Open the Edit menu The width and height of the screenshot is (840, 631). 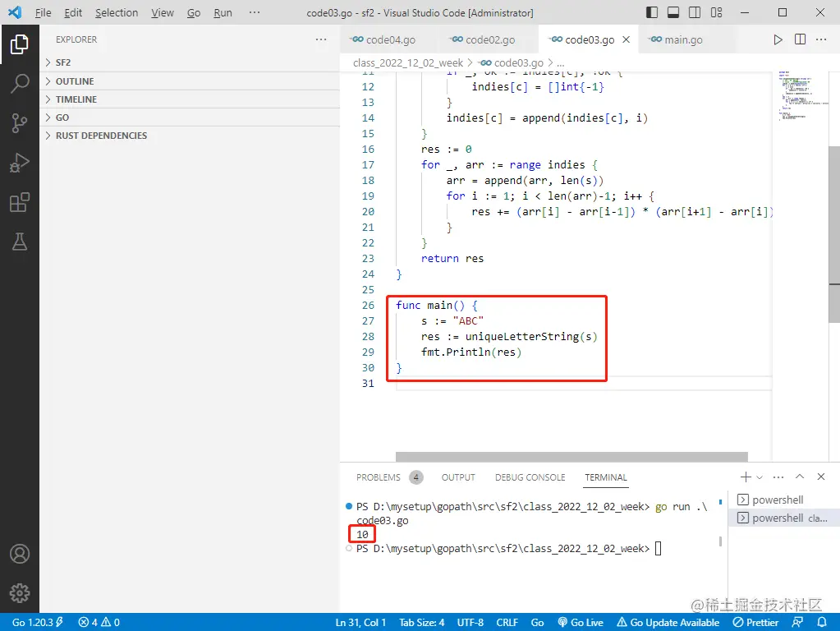pyautogui.click(x=73, y=12)
